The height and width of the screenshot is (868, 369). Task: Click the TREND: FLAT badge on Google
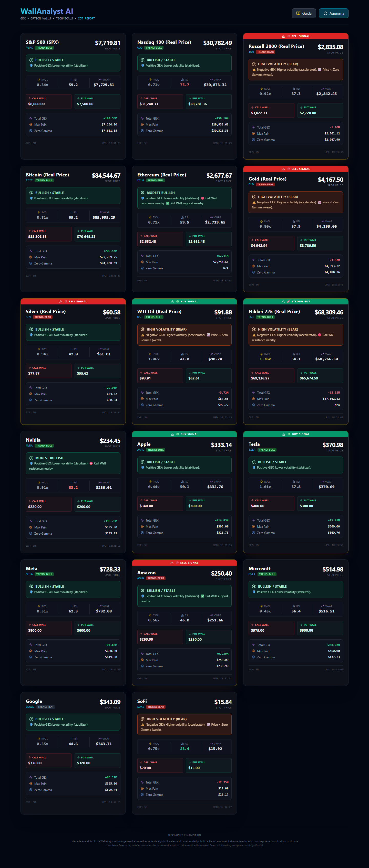46,707
